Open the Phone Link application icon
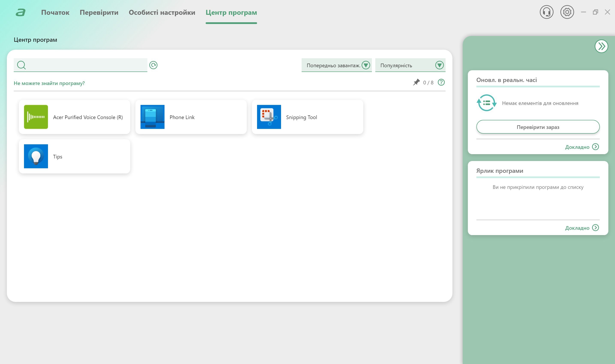 152,116
